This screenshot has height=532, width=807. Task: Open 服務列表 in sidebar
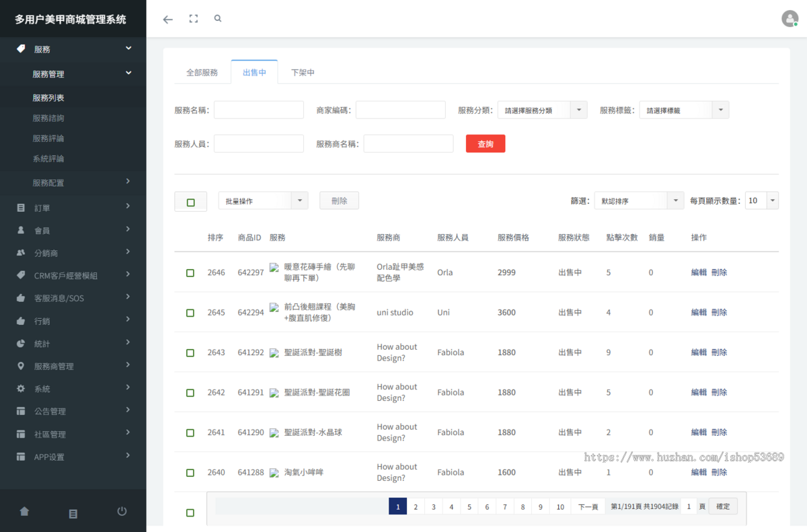pos(48,98)
